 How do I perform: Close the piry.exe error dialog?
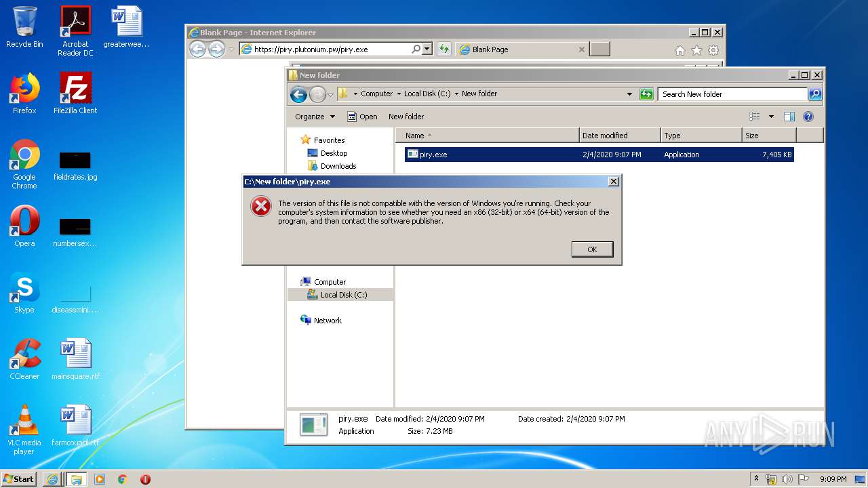click(x=613, y=182)
